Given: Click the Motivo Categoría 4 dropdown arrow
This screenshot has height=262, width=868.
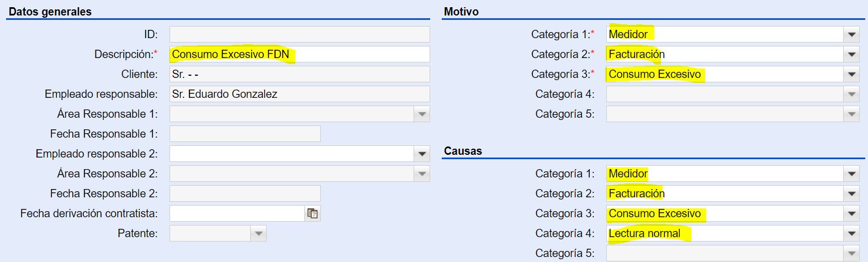Looking at the screenshot, I should click(851, 94).
